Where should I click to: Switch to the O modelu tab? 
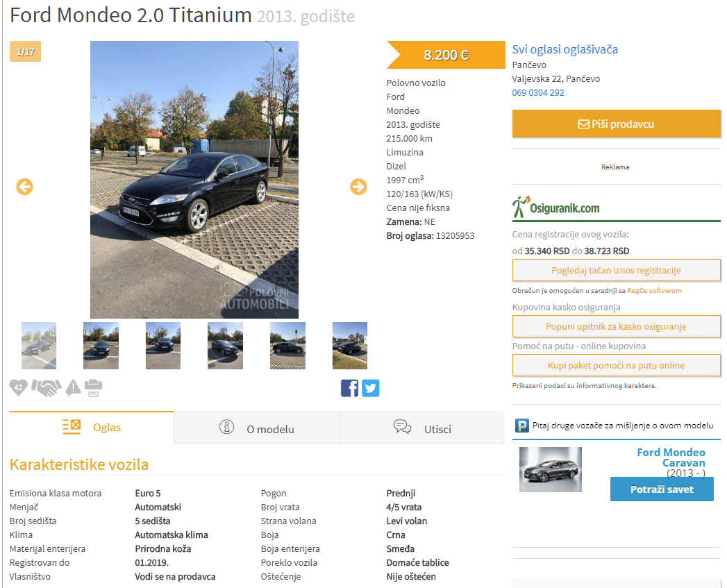pos(256,428)
